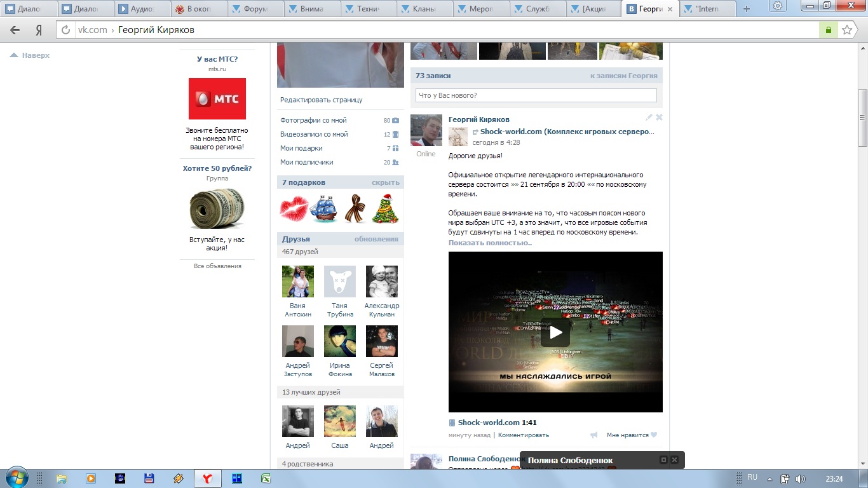Viewport: 868px width, 488px height.
Task: Open Полина Слободенюк post author link
Action: click(486, 459)
